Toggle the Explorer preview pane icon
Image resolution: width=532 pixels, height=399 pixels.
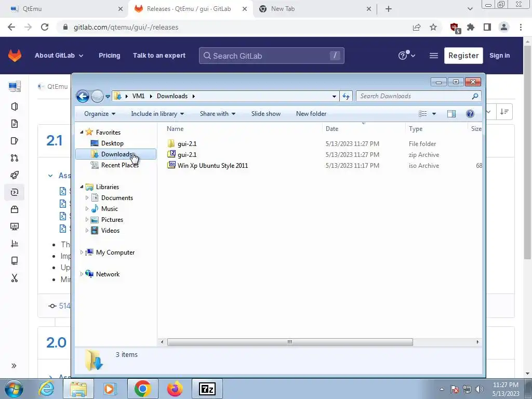[451, 114]
